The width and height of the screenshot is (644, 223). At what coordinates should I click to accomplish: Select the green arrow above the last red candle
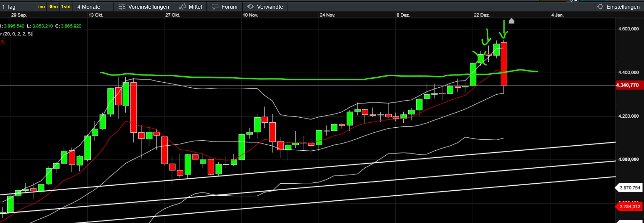click(503, 30)
